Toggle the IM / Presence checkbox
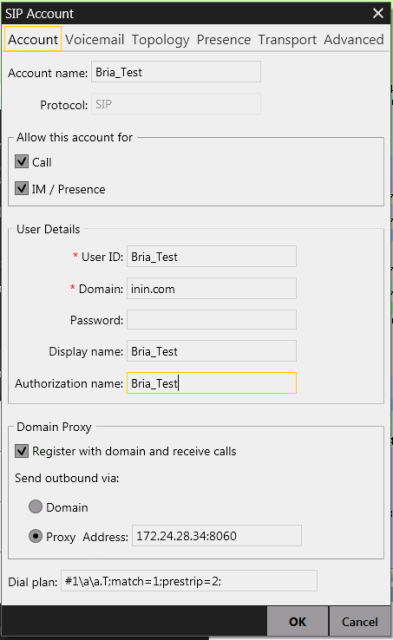 22,189
